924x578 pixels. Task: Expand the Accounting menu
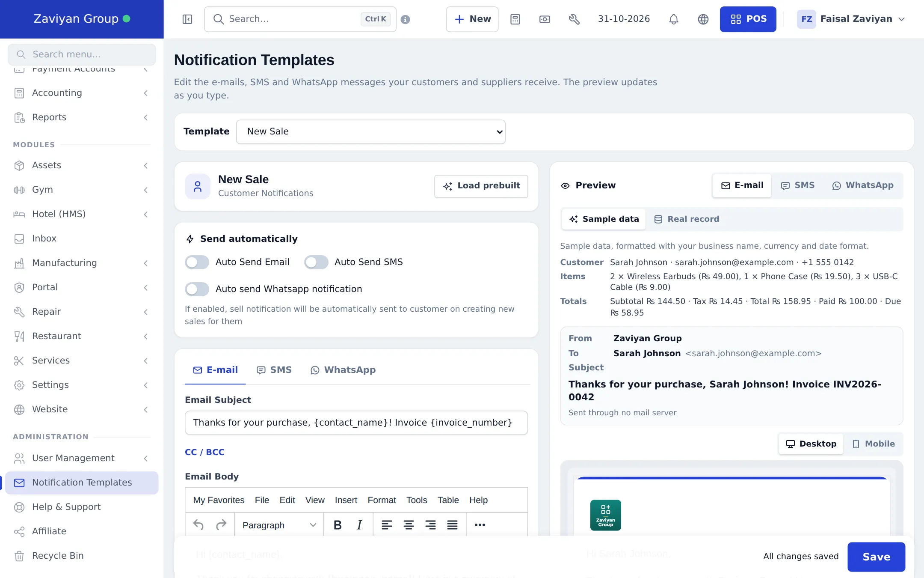(x=81, y=93)
